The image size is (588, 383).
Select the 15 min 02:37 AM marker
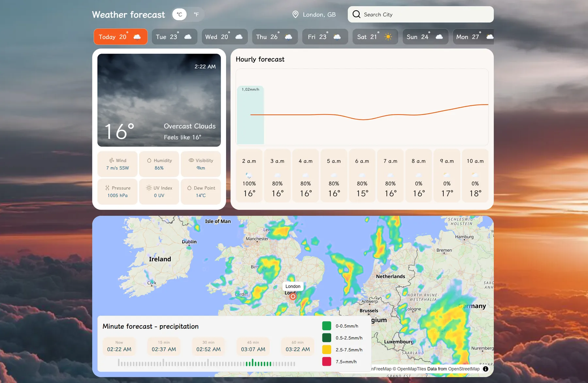point(164,346)
